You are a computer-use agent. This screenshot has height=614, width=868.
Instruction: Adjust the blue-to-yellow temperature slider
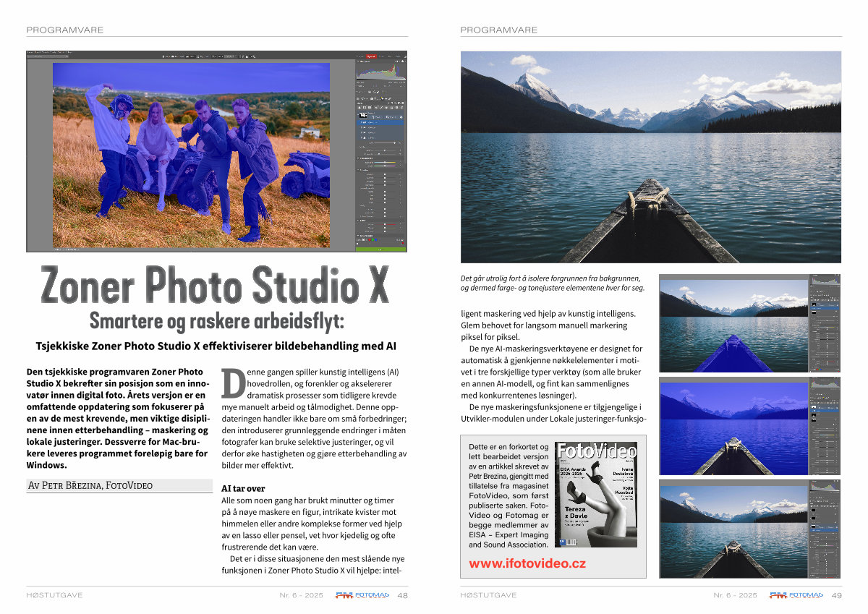pos(385,161)
